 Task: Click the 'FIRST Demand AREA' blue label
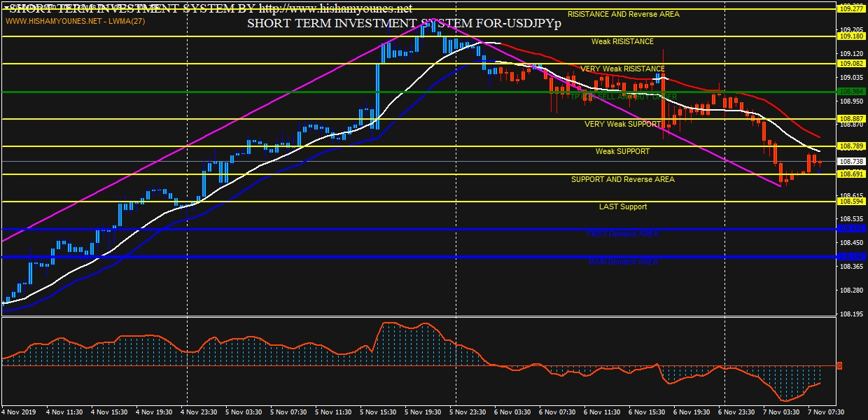[622, 234]
